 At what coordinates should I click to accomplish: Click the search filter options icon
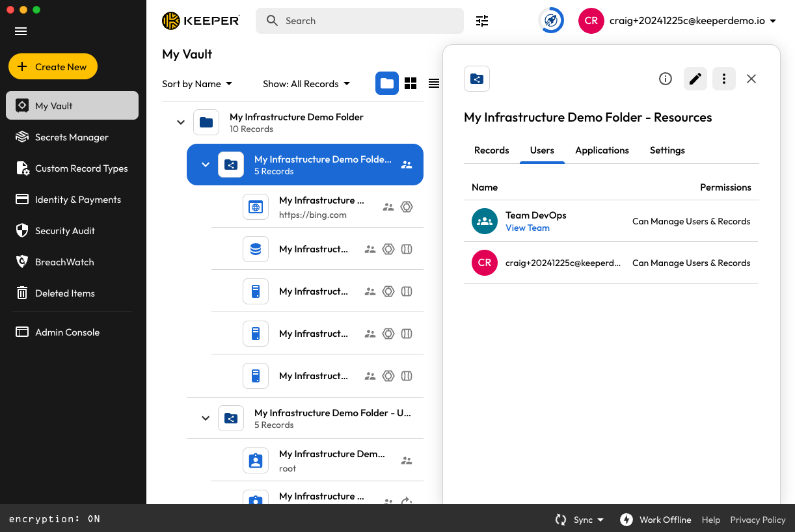pos(482,21)
